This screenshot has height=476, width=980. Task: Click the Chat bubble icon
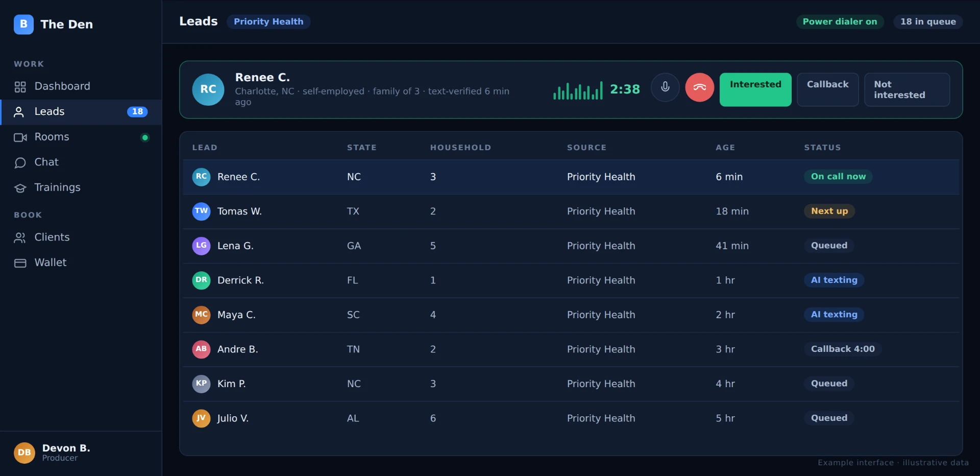point(20,163)
